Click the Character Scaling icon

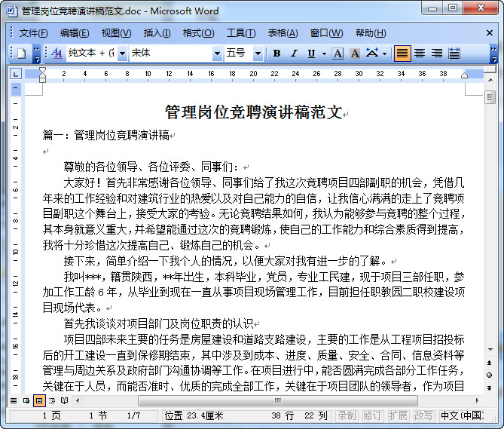pos(372,54)
